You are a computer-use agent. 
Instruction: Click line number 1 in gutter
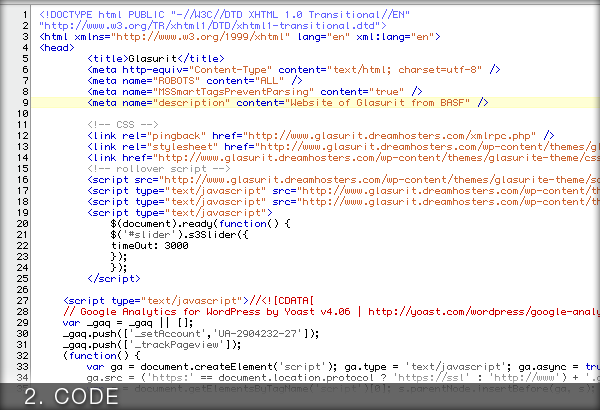[25, 15]
